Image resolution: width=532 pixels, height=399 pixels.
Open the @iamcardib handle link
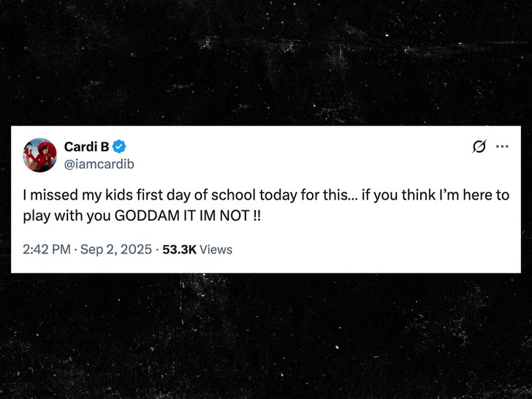click(99, 164)
